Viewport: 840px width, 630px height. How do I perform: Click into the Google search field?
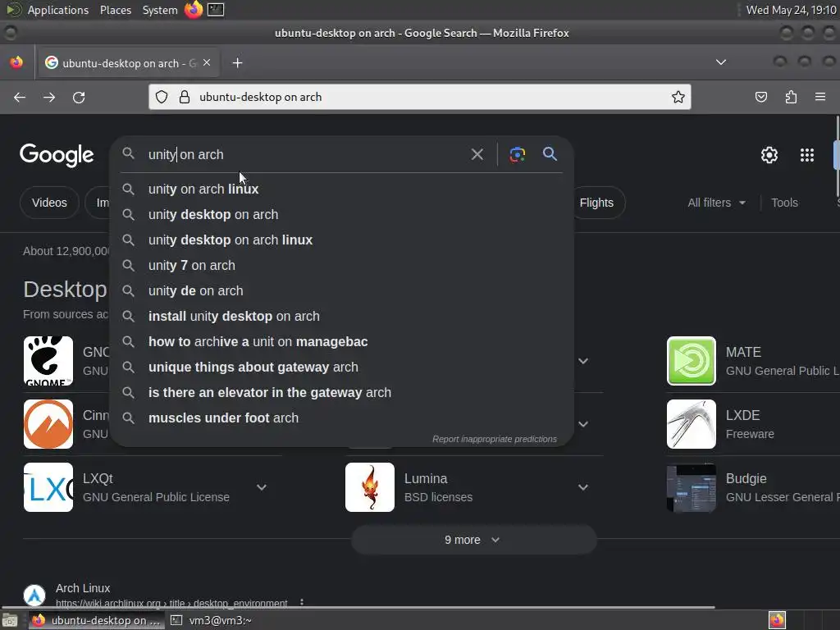coord(305,155)
